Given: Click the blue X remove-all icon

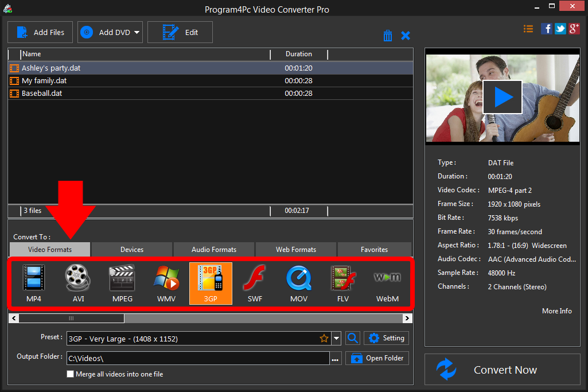Looking at the screenshot, I should 406,36.
